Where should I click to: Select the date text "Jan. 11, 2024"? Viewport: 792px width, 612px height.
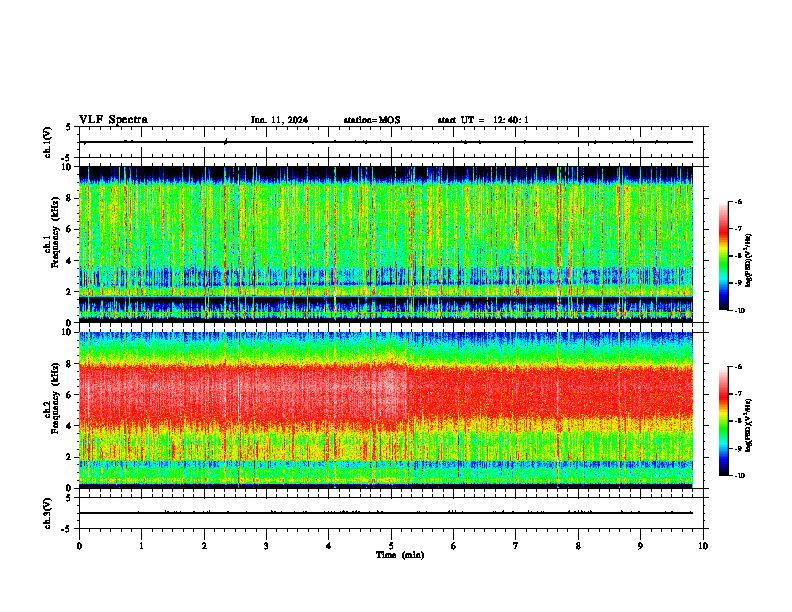279,120
